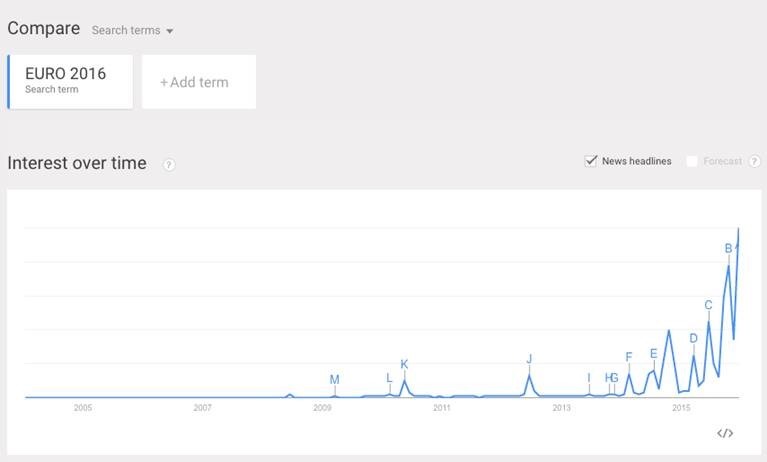Click the Compare heading text
767x462 pixels.
[x=43, y=28]
